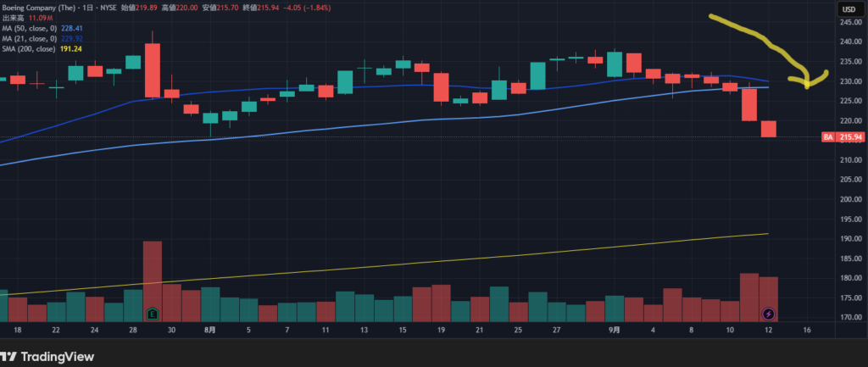This screenshot has width=868, height=367.
Task: Click the 13 label on the date axis
Action: (x=364, y=330)
